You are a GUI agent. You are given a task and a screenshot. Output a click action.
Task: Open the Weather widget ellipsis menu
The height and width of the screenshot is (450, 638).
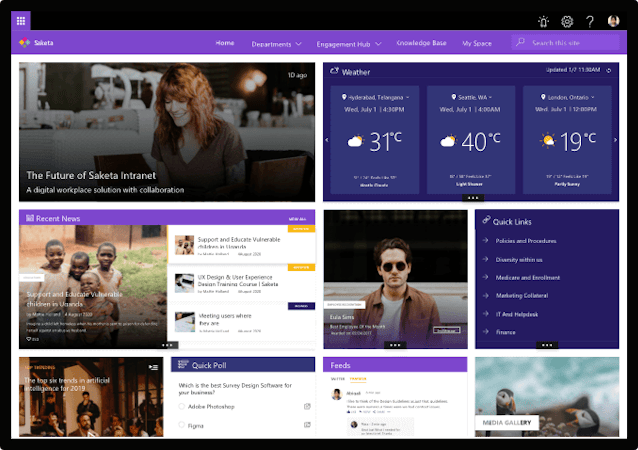(473, 198)
